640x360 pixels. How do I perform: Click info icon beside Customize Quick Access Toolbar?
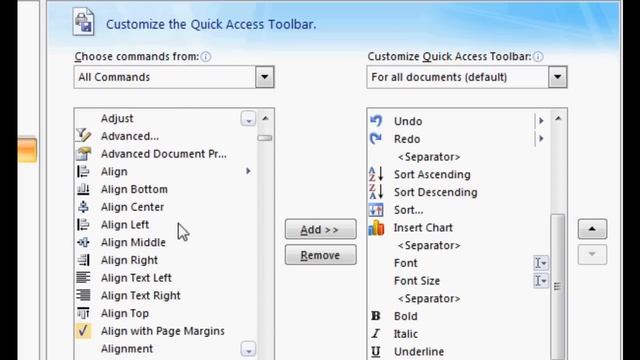pyautogui.click(x=538, y=57)
